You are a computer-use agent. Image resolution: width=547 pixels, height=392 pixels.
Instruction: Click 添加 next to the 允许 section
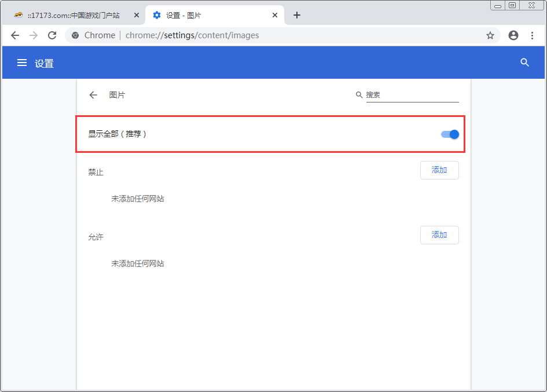(x=439, y=235)
